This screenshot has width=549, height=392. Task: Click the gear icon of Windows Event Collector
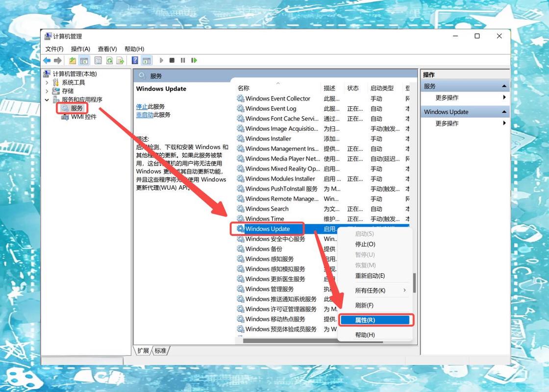coord(241,98)
